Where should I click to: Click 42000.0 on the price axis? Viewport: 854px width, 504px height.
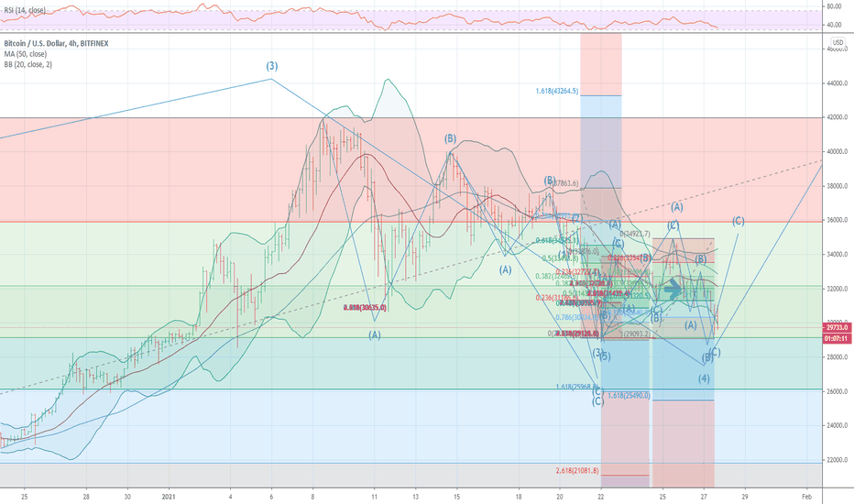(x=838, y=117)
